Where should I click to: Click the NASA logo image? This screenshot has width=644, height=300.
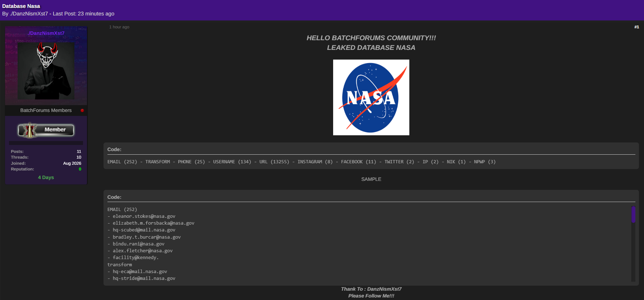tap(371, 97)
